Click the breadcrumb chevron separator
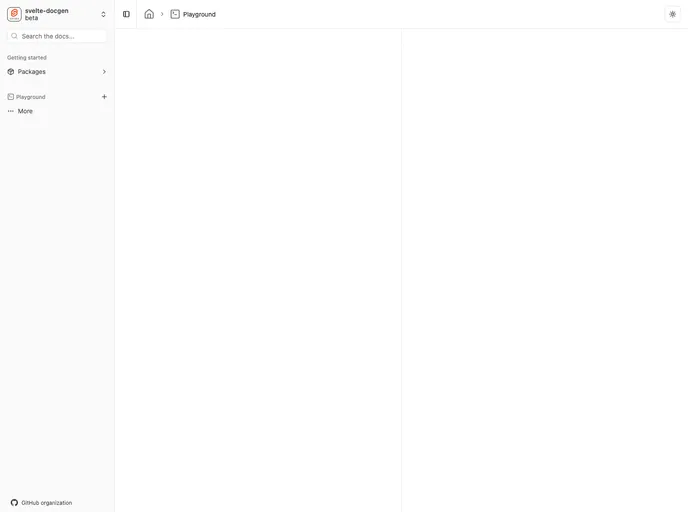The height and width of the screenshot is (512, 688). click(x=162, y=14)
